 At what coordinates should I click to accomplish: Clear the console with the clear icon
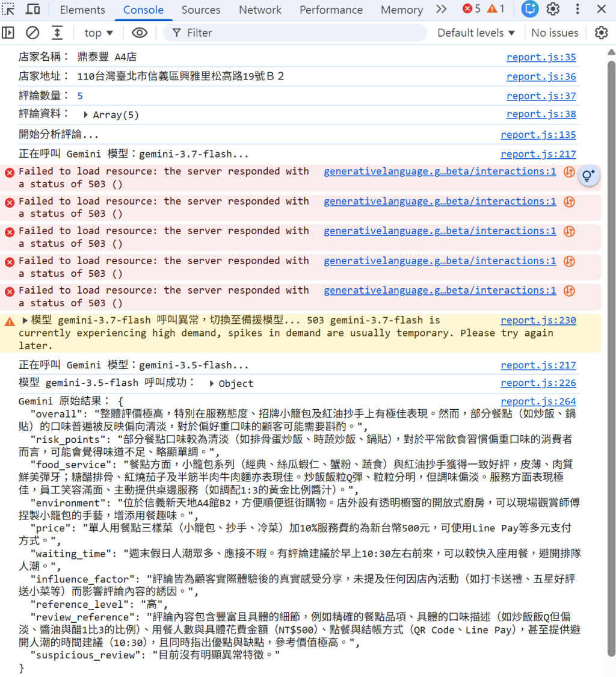point(32,32)
